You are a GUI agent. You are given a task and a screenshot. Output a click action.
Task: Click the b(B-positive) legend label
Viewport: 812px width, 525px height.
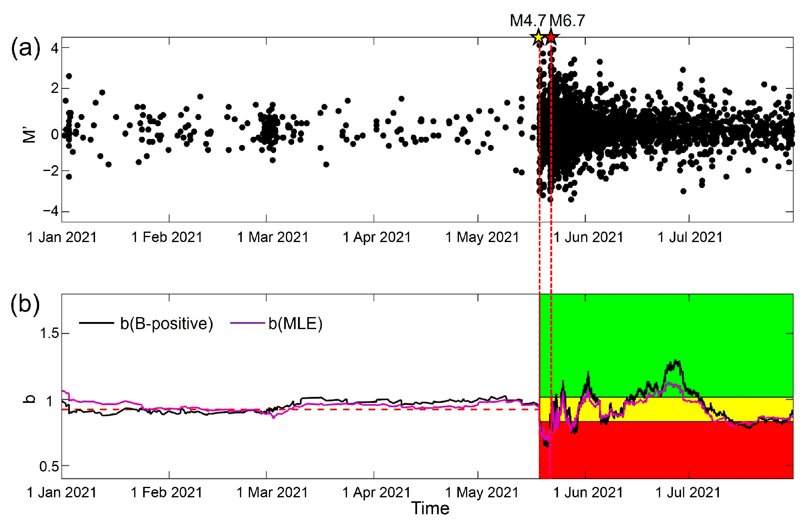pyautogui.click(x=166, y=324)
